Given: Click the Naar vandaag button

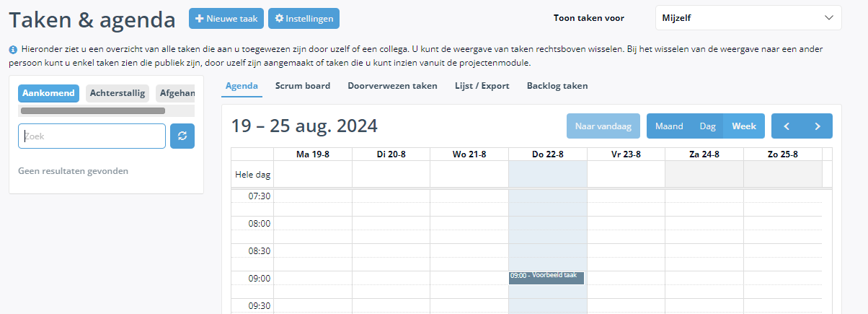Looking at the screenshot, I should [x=603, y=126].
